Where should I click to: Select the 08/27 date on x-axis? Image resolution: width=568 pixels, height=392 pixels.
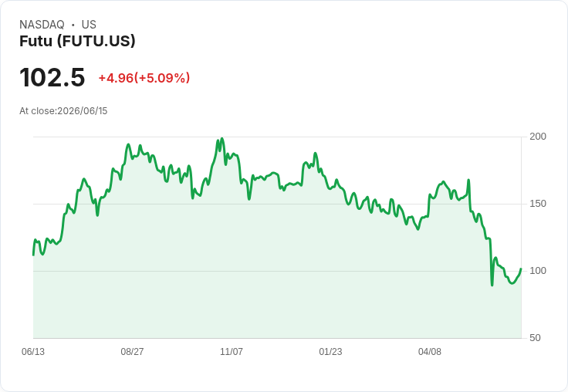tap(132, 351)
